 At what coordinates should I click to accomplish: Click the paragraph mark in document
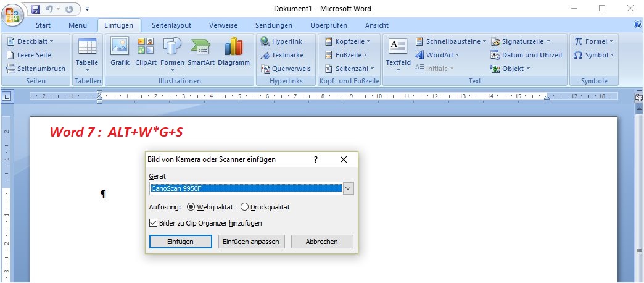[x=103, y=194]
